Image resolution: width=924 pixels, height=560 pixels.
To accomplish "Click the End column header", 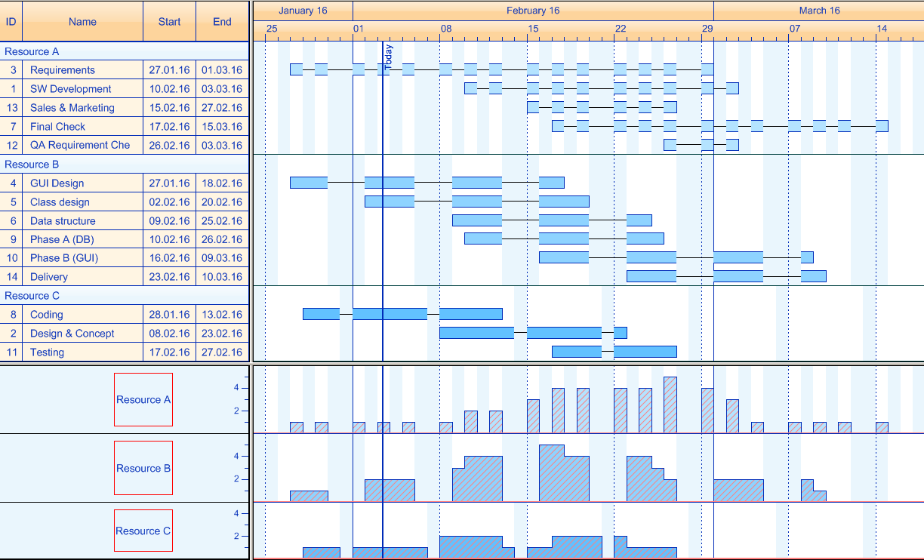I will click(x=222, y=21).
